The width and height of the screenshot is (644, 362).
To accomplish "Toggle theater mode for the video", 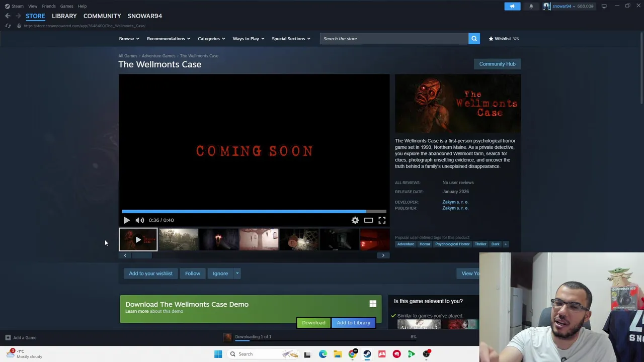I will click(x=368, y=220).
